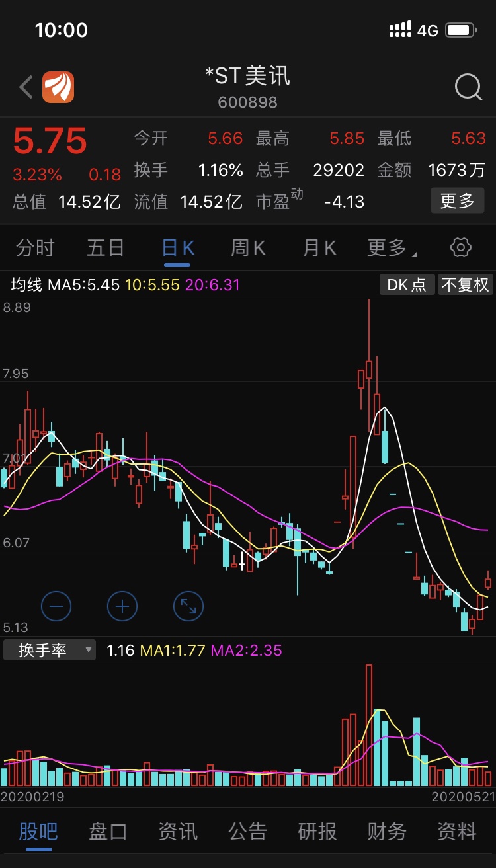Tap 8.89 price axis label
The height and width of the screenshot is (868, 496).
pos(17,307)
